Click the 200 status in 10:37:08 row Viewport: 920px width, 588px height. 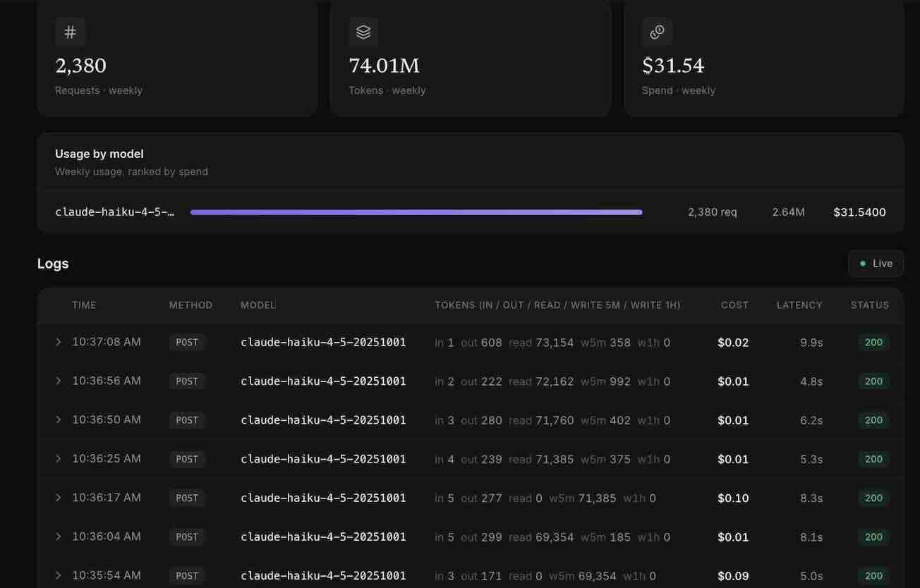(x=873, y=343)
